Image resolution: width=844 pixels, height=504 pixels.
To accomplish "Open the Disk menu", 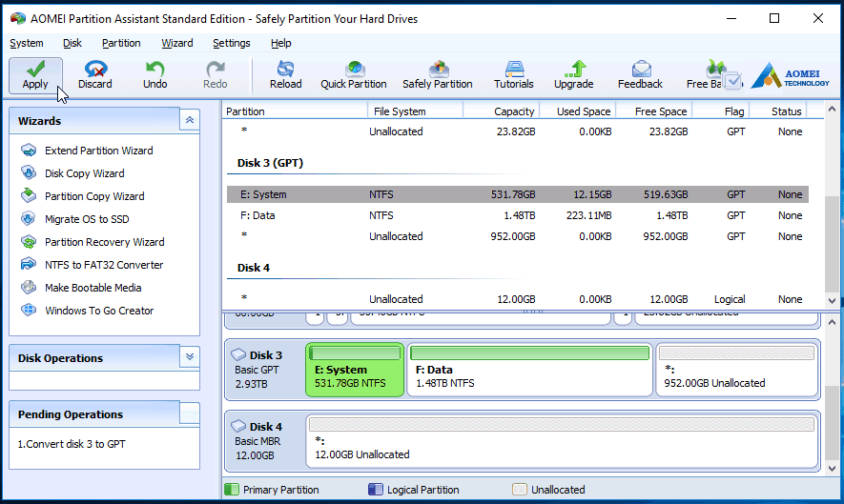I will [72, 43].
